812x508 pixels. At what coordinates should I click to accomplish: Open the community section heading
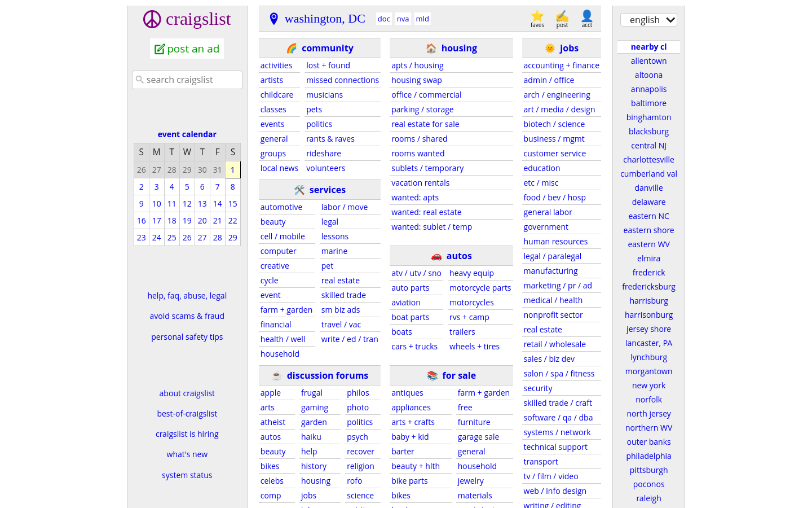pyautogui.click(x=328, y=49)
